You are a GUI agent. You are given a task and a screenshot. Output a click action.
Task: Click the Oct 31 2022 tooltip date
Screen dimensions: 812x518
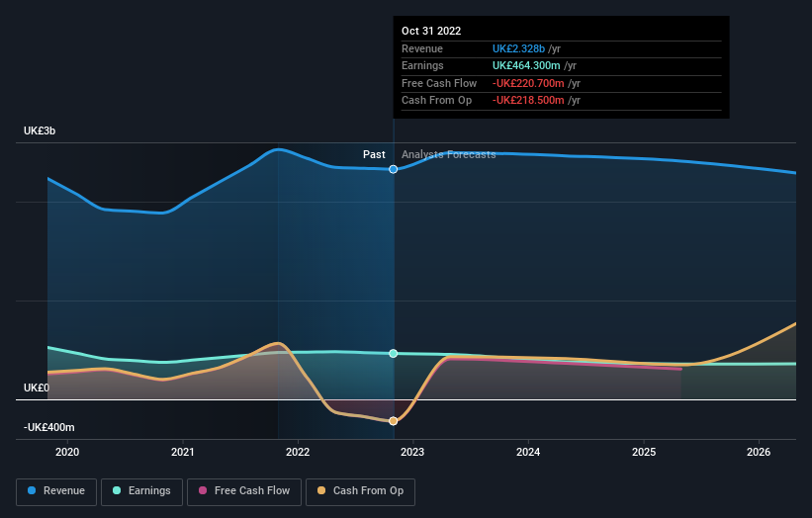point(431,31)
